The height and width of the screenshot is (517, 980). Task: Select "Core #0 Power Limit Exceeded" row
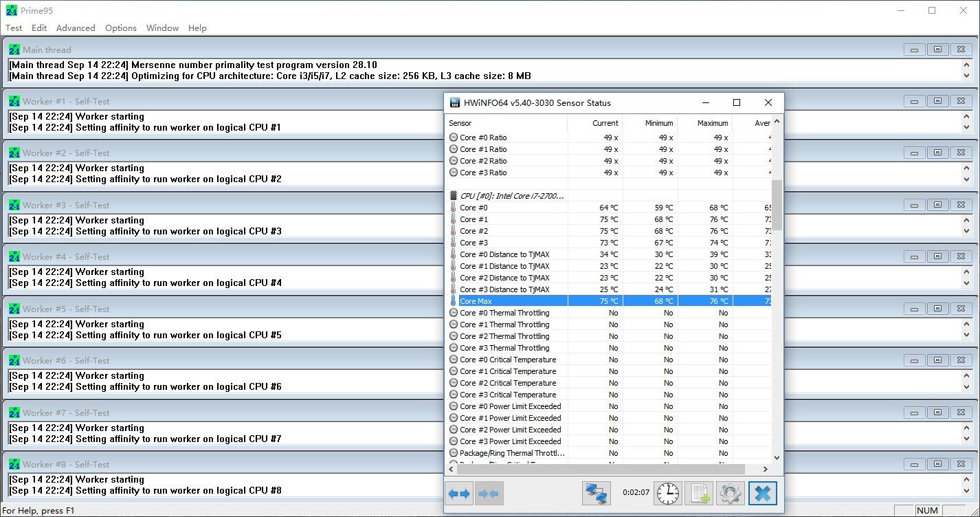coord(608,406)
